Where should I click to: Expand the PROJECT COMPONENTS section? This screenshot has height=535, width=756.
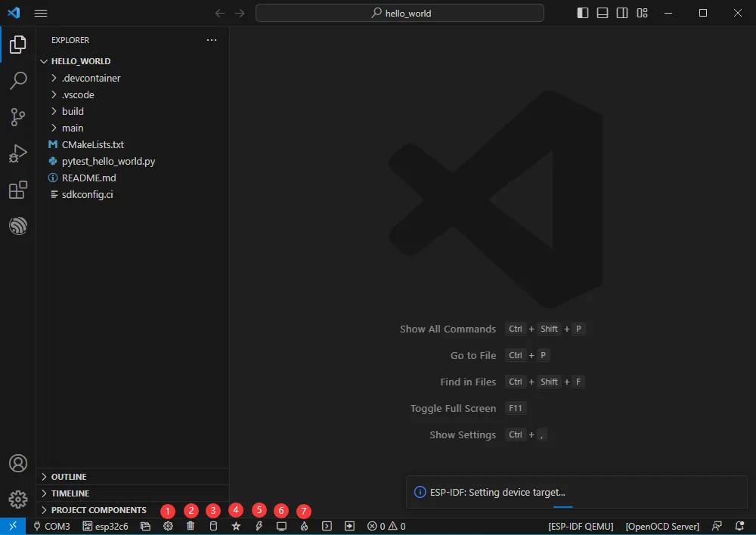coord(98,510)
